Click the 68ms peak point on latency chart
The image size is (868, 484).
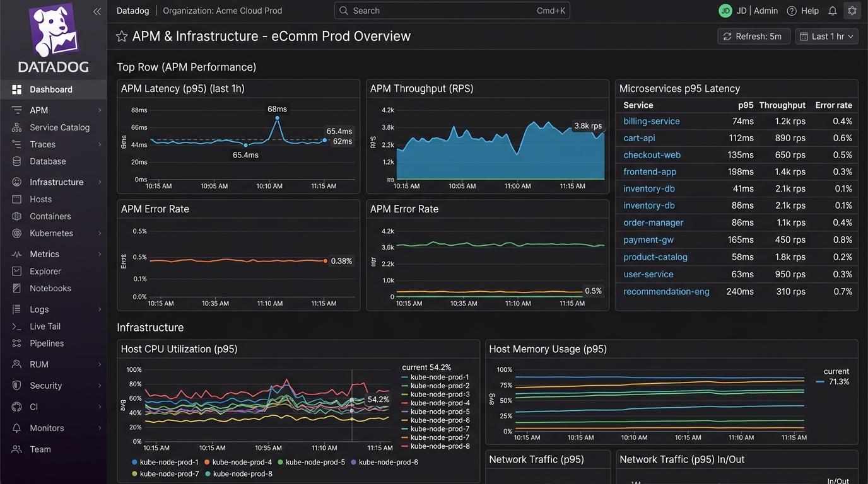[277, 118]
